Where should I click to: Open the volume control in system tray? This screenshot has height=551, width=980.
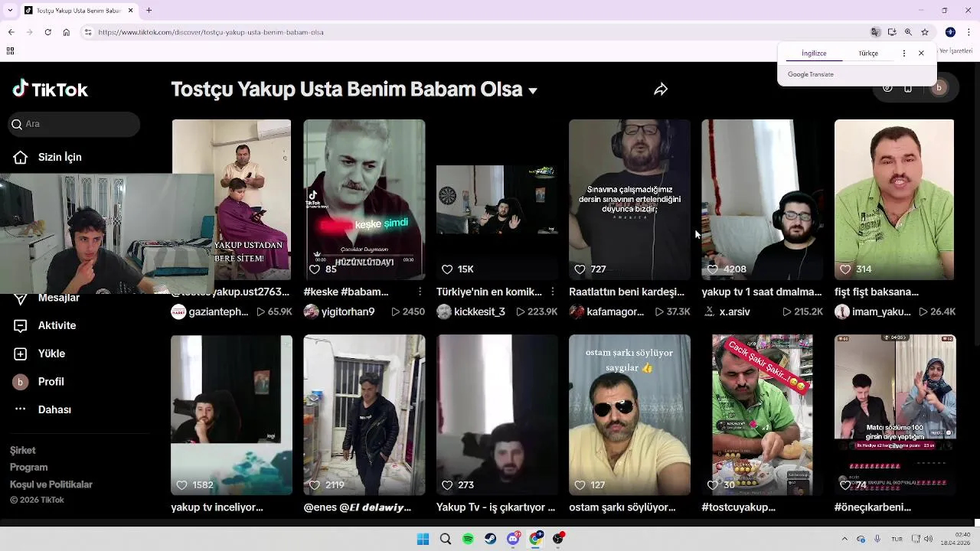(929, 539)
